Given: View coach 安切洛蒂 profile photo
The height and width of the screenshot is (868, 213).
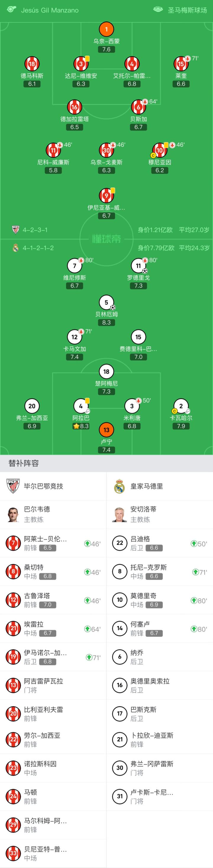Looking at the screenshot, I should click(120, 514).
